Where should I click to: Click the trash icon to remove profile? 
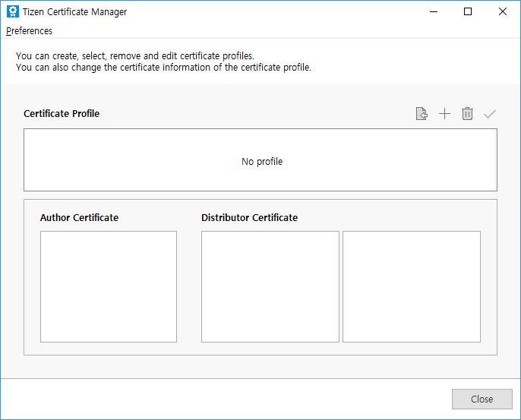pyautogui.click(x=467, y=114)
